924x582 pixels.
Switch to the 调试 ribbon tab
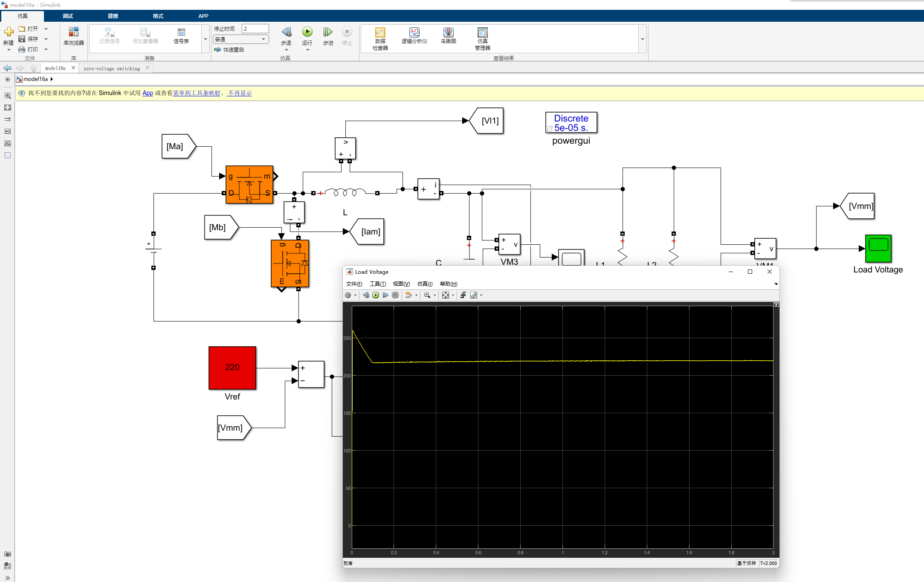[x=67, y=16]
